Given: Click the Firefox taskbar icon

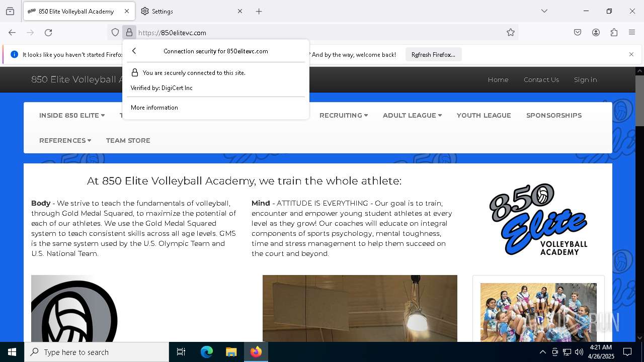Looking at the screenshot, I should [x=256, y=352].
